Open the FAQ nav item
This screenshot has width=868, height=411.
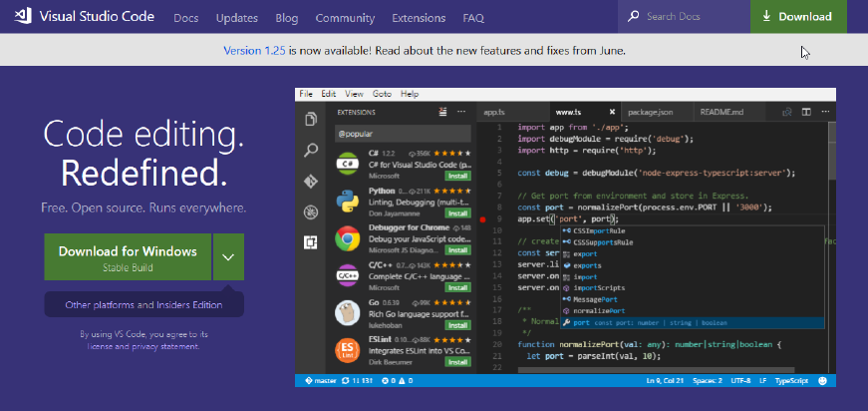(x=473, y=18)
